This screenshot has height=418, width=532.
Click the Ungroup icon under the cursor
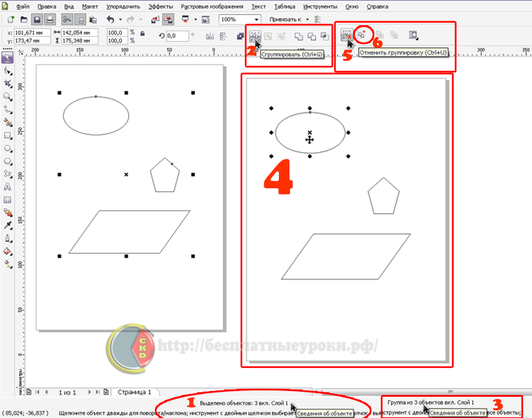347,35
